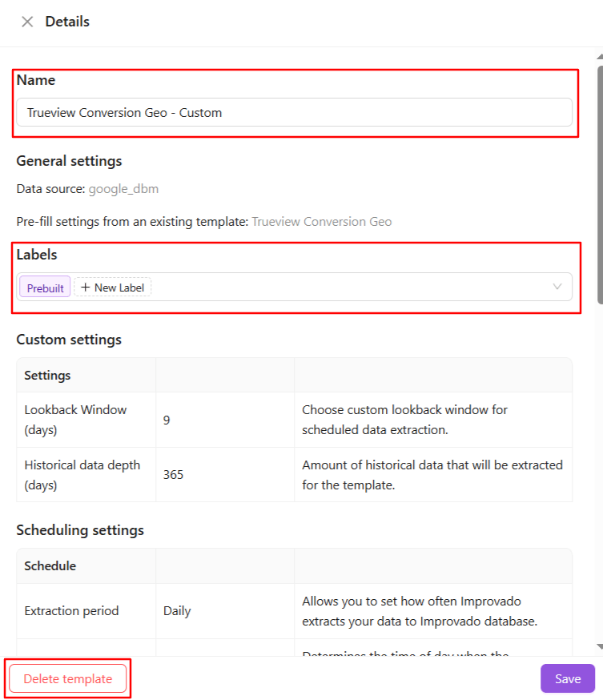The height and width of the screenshot is (700, 603).
Task: Click the Historical data depth (days) label
Action: coord(82,475)
